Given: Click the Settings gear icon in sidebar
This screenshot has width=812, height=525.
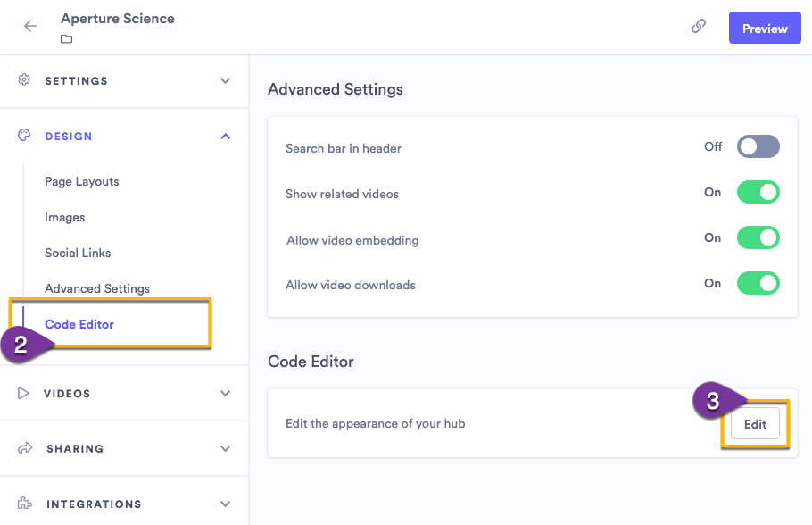Looking at the screenshot, I should (22, 80).
